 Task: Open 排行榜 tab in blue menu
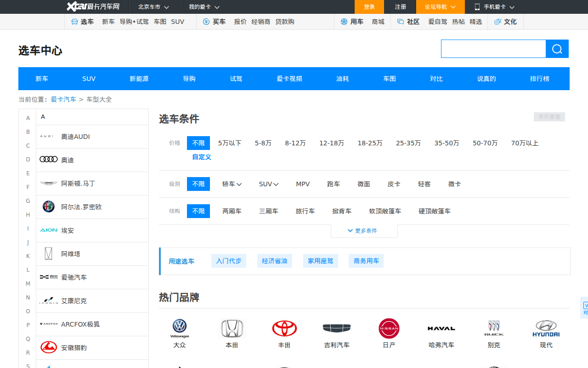pos(540,79)
